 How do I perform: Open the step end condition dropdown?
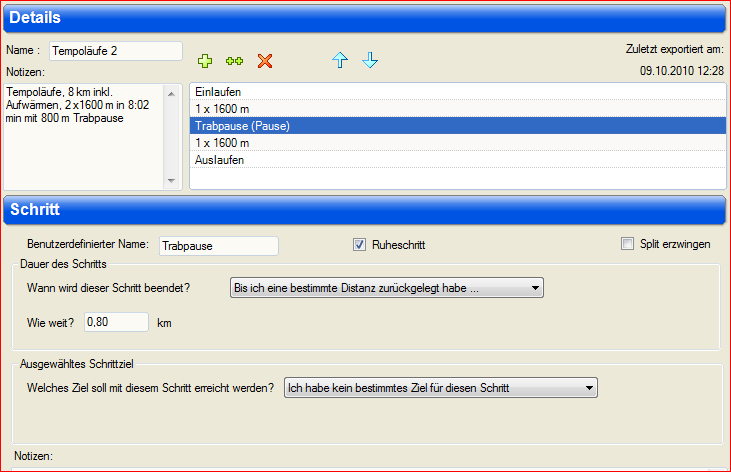(387, 288)
